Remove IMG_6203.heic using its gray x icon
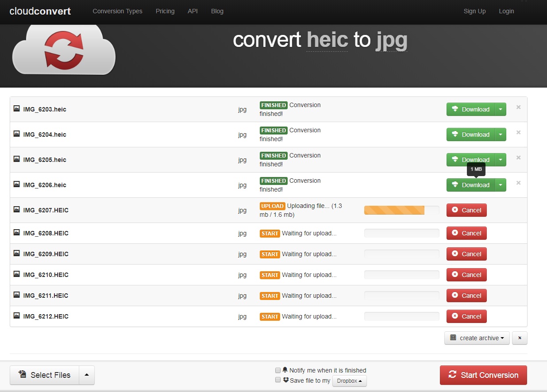547x392 pixels. [x=518, y=107]
